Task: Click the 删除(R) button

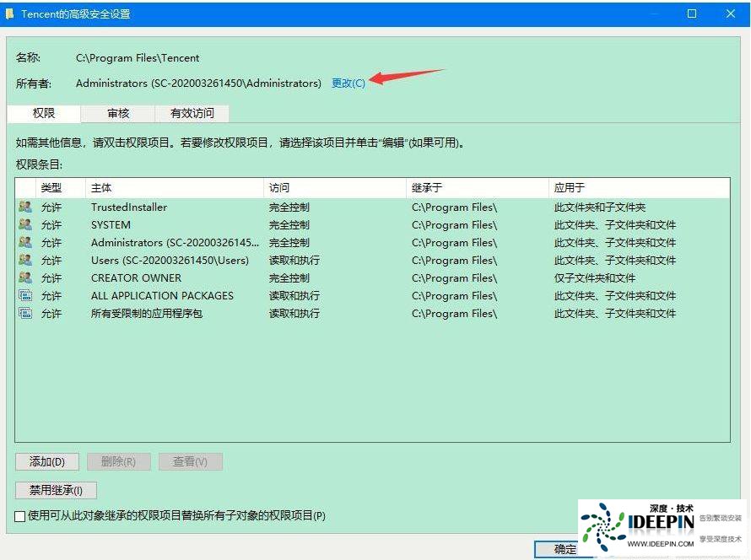Action: (x=119, y=462)
